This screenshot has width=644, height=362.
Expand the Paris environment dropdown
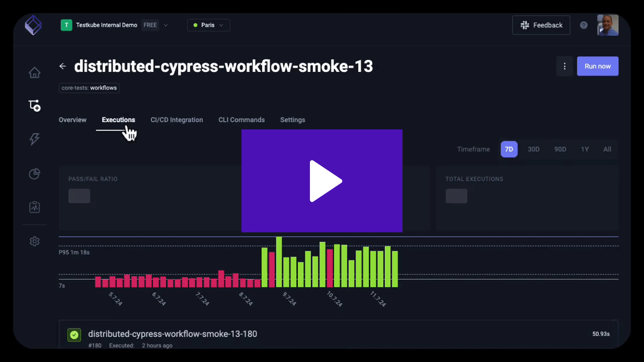tap(208, 25)
